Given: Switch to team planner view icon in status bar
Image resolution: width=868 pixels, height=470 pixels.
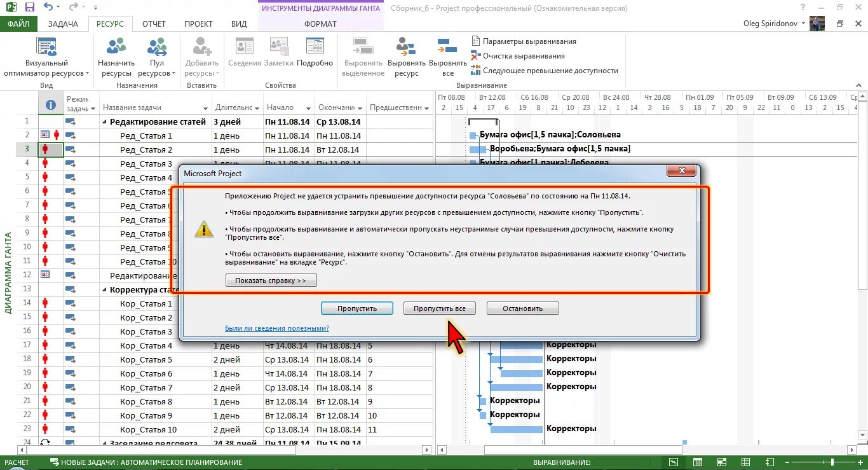Looking at the screenshot, I should click(721, 462).
